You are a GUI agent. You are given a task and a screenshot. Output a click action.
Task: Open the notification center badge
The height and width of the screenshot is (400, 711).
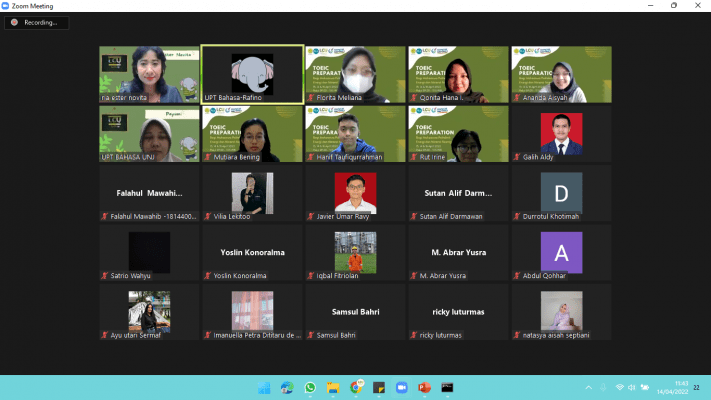click(697, 387)
